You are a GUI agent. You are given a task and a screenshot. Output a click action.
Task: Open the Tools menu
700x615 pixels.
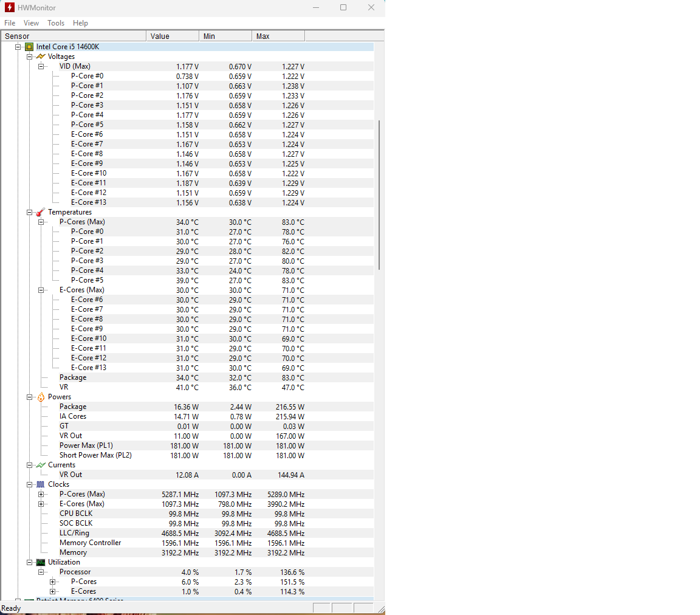pos(56,23)
